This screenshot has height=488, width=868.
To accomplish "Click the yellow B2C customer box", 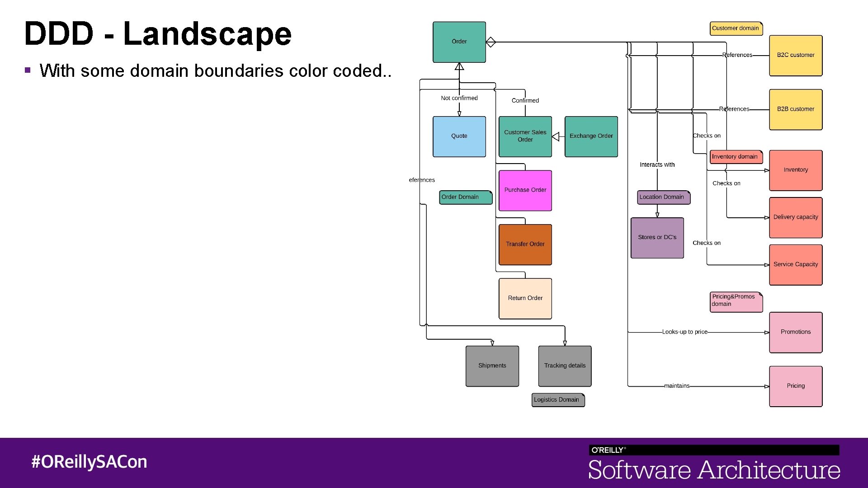I will 796,56.
